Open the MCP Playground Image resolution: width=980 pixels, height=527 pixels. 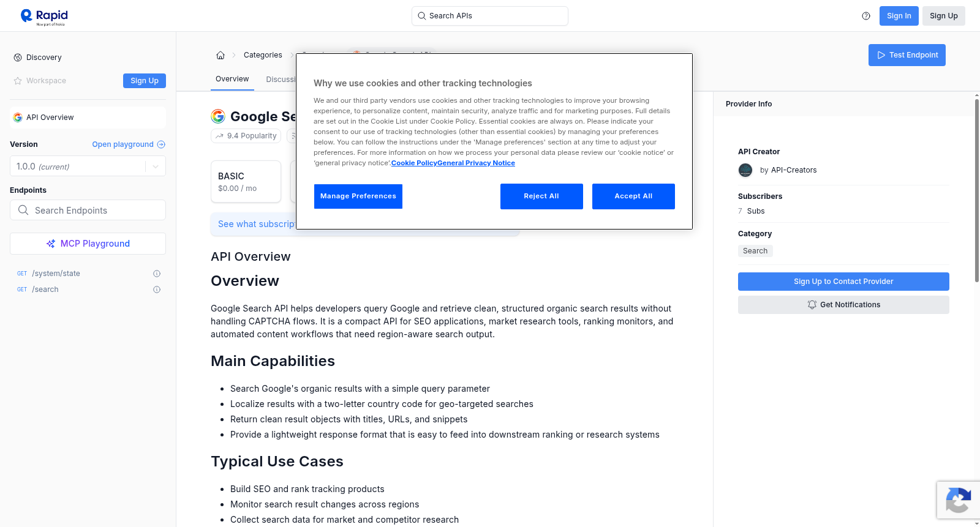point(88,244)
